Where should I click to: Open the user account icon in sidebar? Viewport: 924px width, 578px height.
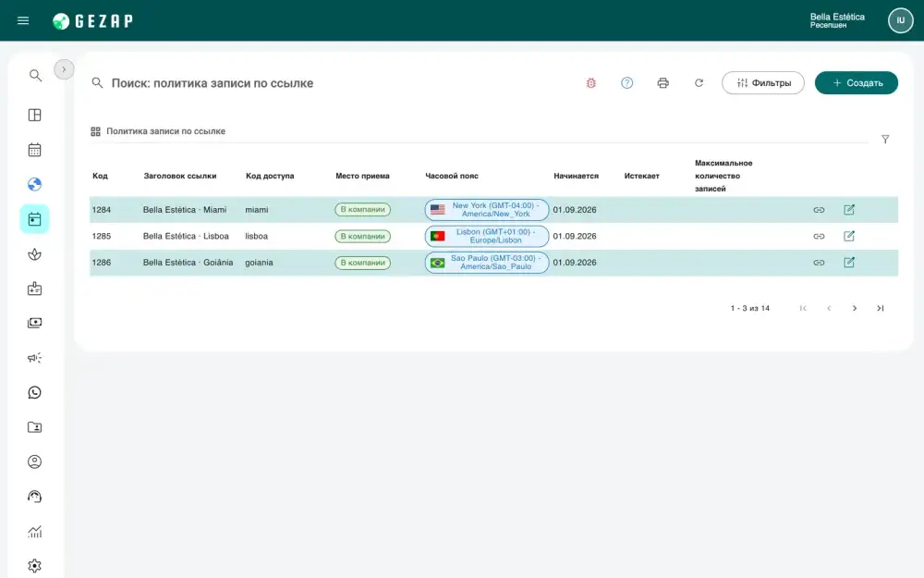pos(35,461)
